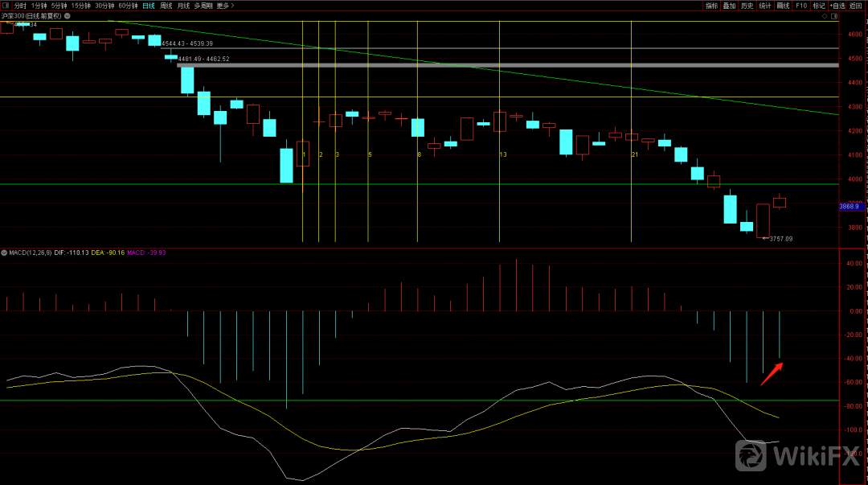This screenshot has height=485, width=868.
Task: Click the 标记 mark button
Action: click(818, 6)
